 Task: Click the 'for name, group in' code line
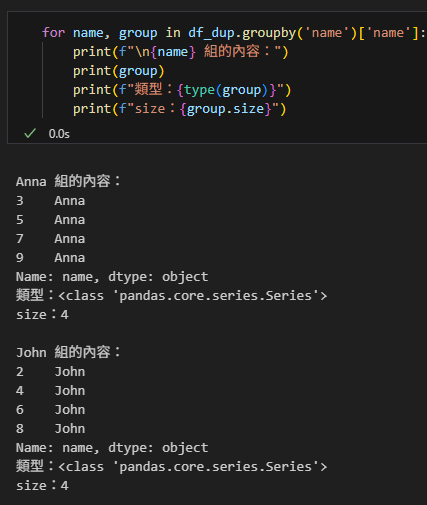tap(234, 33)
